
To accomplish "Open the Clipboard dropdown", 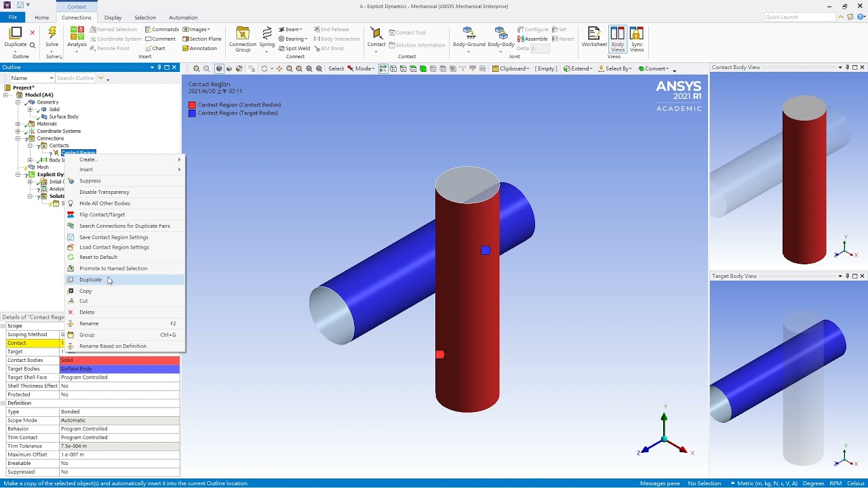I will coord(511,68).
